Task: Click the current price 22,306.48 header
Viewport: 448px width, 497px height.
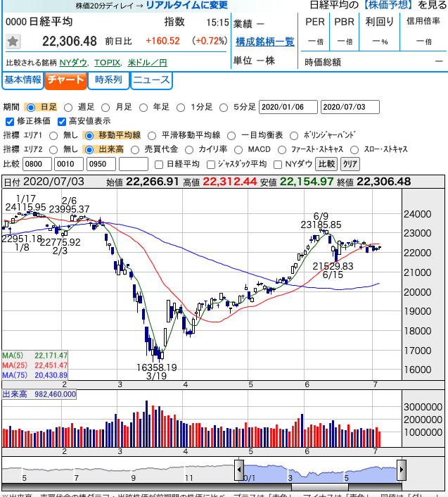Action: [x=70, y=42]
